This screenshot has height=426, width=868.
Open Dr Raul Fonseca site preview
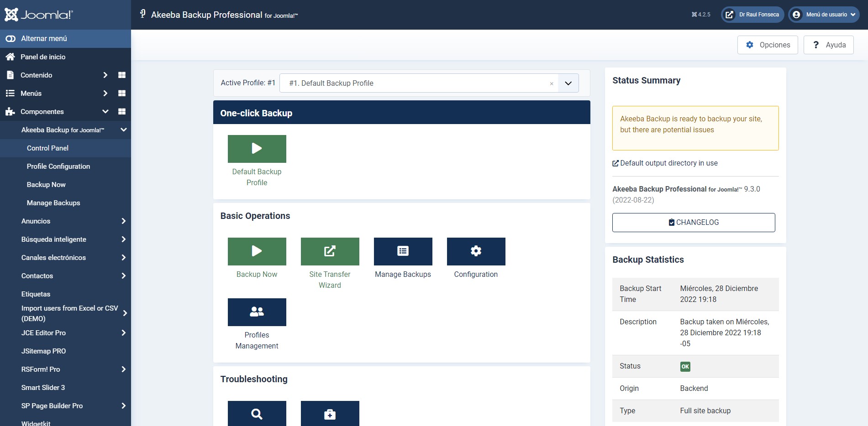752,15
